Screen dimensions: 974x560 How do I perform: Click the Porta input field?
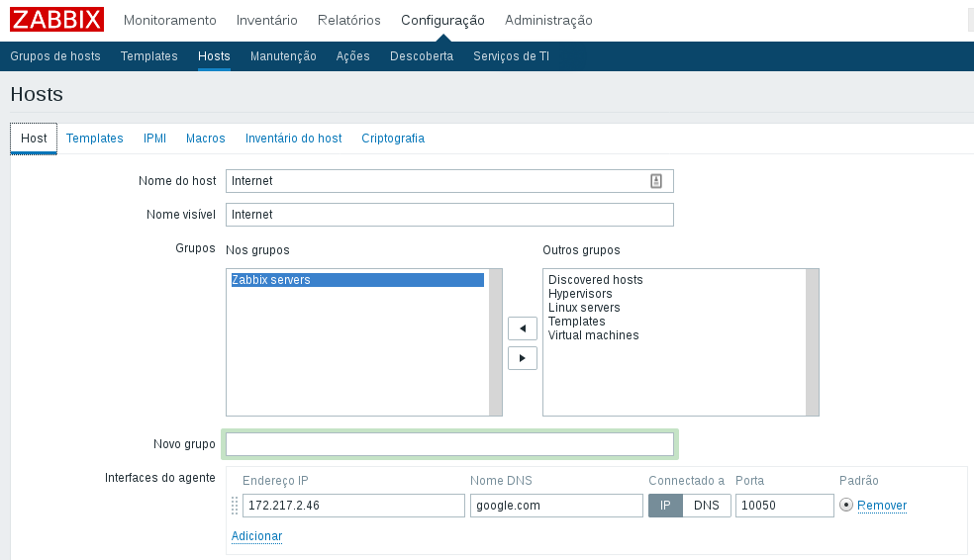784,506
